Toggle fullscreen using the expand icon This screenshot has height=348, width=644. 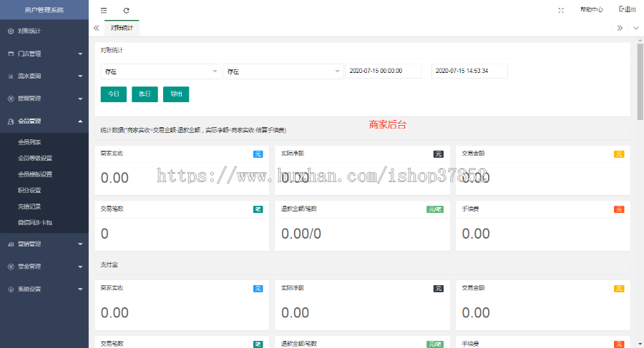[561, 10]
